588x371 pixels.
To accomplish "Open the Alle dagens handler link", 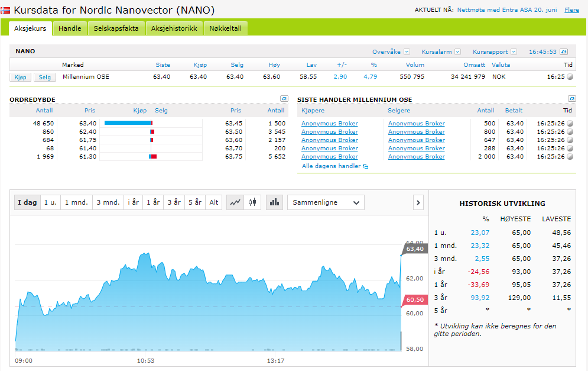I will [332, 166].
